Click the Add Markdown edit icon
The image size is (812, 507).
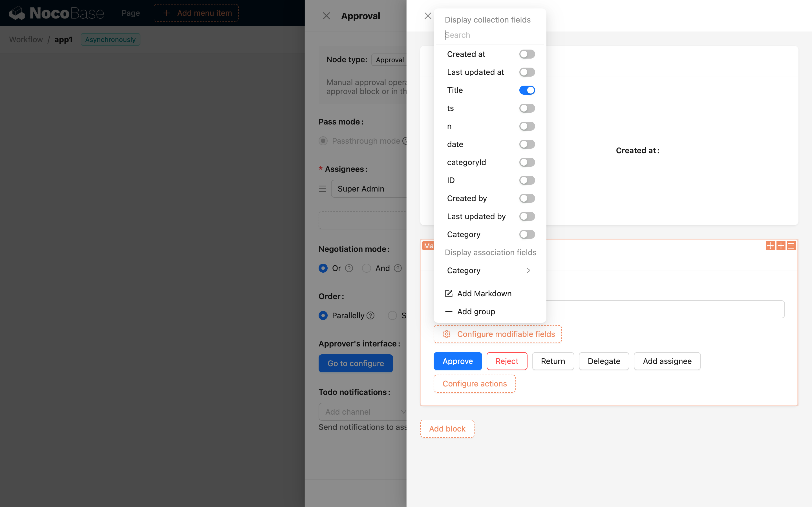448,293
